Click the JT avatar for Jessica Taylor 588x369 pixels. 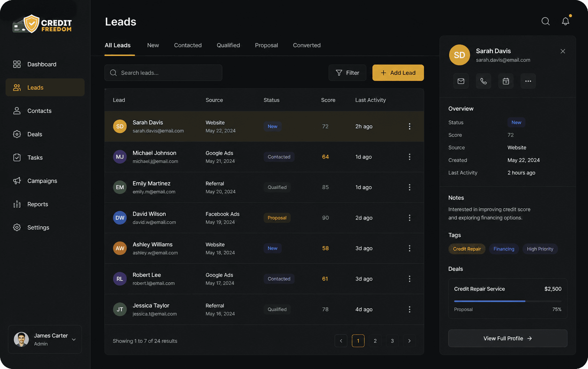click(120, 309)
